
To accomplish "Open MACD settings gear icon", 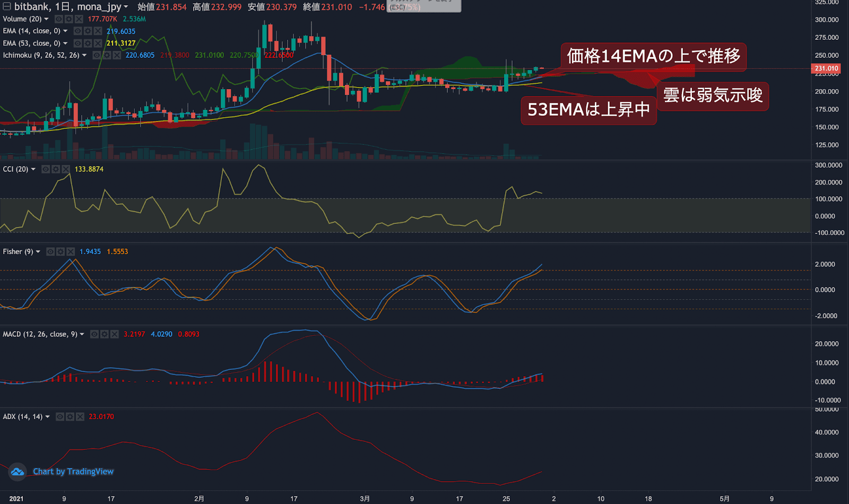I will [x=105, y=334].
